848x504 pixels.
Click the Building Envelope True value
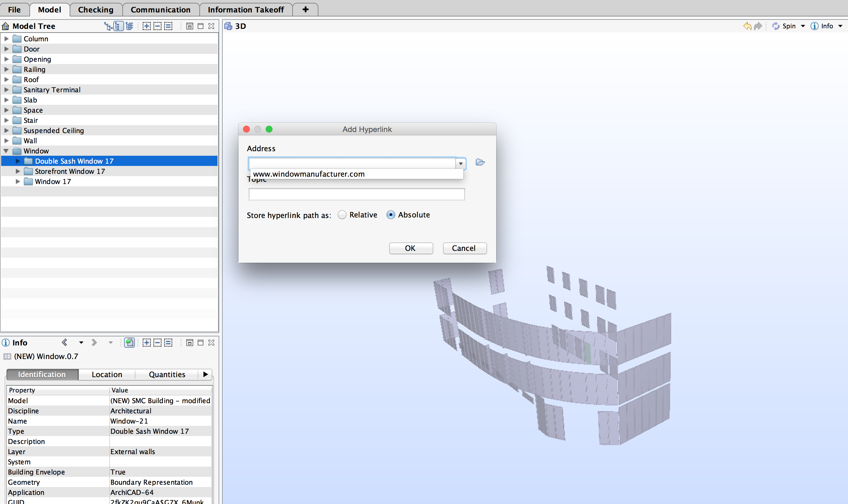118,472
